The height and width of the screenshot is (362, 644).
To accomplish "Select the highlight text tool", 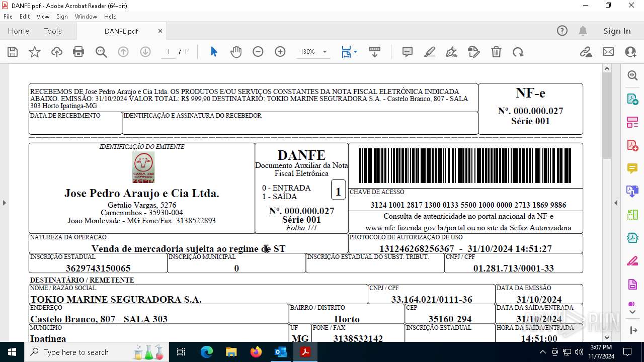I will [430, 52].
